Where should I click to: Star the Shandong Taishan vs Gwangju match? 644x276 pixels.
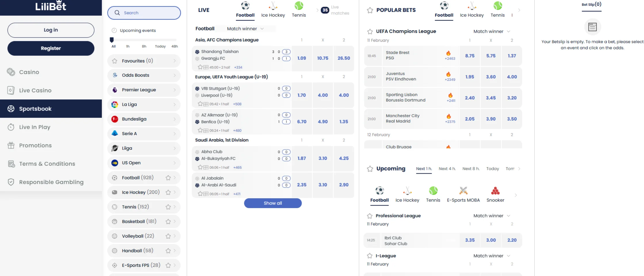[x=200, y=67]
